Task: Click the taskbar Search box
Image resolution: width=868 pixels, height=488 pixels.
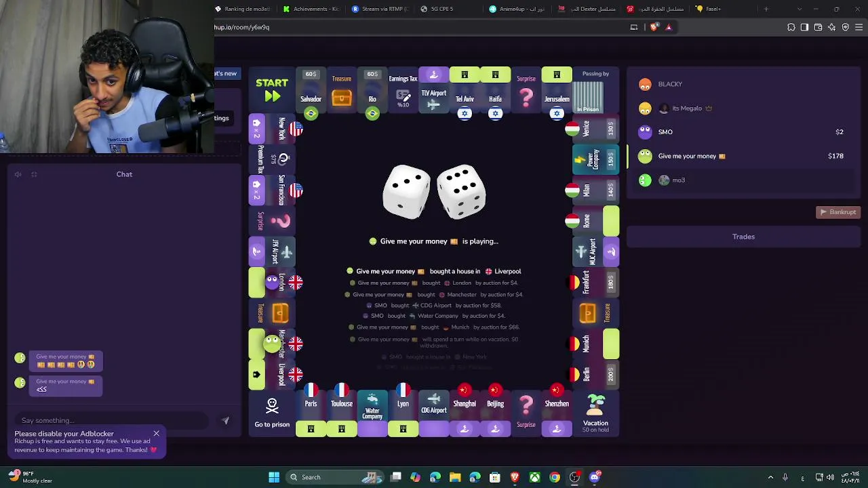Action: (336, 477)
